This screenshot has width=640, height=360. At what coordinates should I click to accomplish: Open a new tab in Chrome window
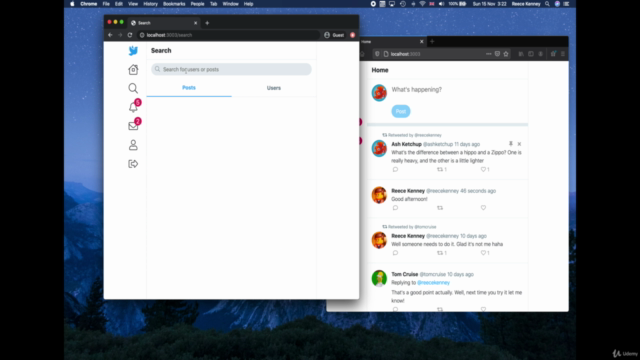point(207,23)
